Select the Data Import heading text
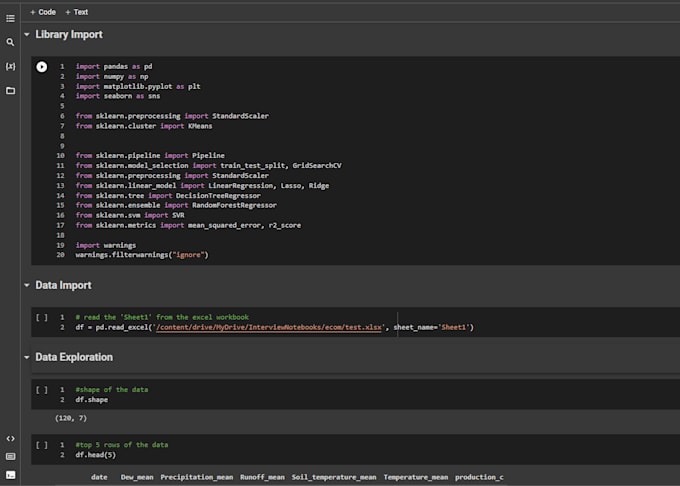 [63, 285]
